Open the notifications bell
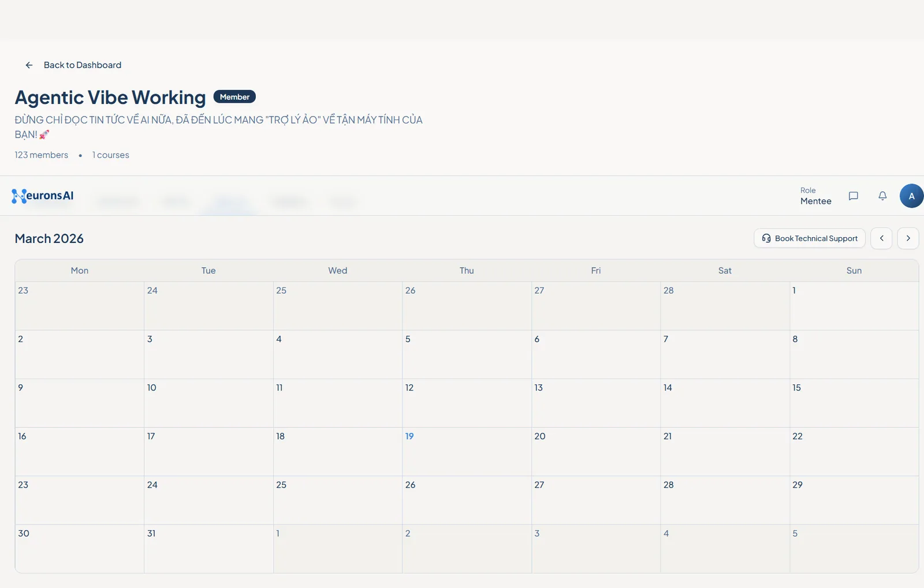This screenshot has height=588, width=924. tap(882, 196)
